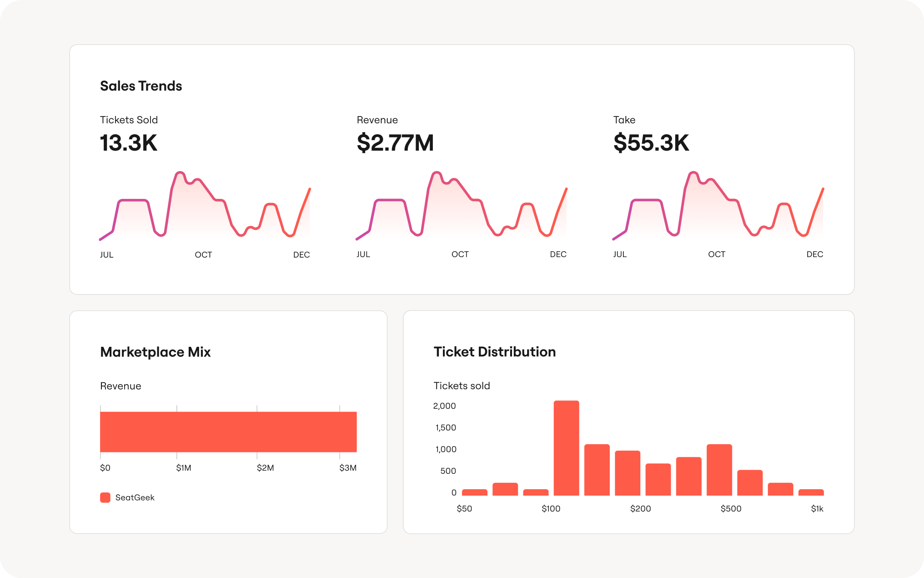924x578 pixels.
Task: Click the SeatGeek revenue bar
Action: click(x=228, y=432)
